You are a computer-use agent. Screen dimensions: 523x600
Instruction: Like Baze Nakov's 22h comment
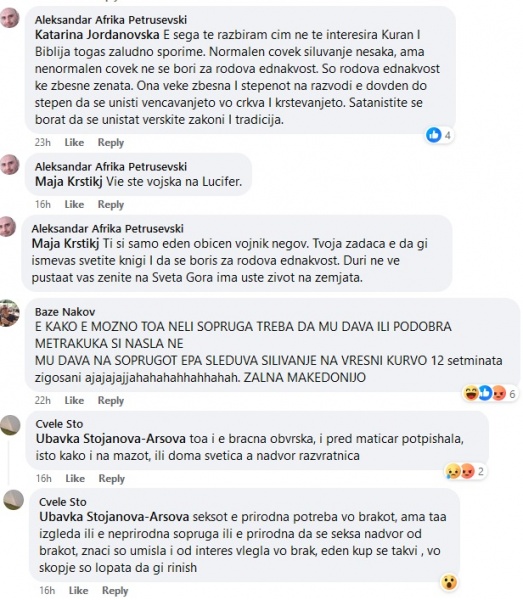[x=74, y=400]
